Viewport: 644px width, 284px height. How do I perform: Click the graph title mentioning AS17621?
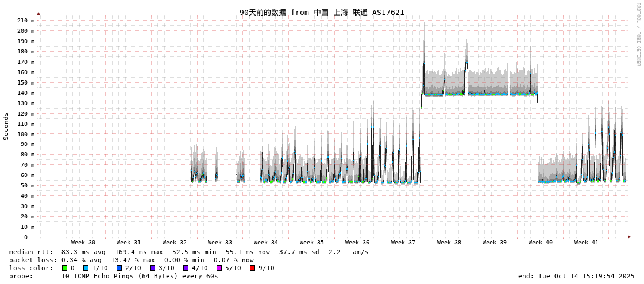322,12
